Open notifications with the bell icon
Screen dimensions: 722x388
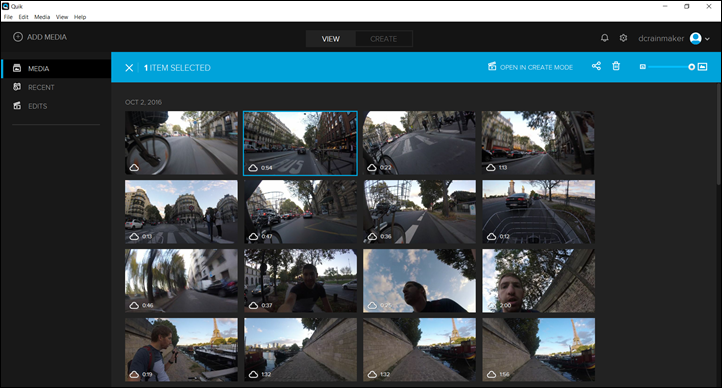(x=605, y=38)
